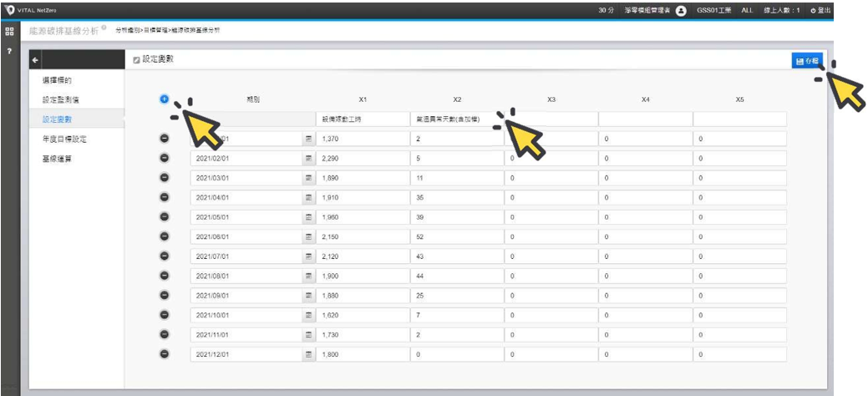The height and width of the screenshot is (396, 868).
Task: Remove the 2021/02/01 row with its minus icon
Action: (x=165, y=157)
